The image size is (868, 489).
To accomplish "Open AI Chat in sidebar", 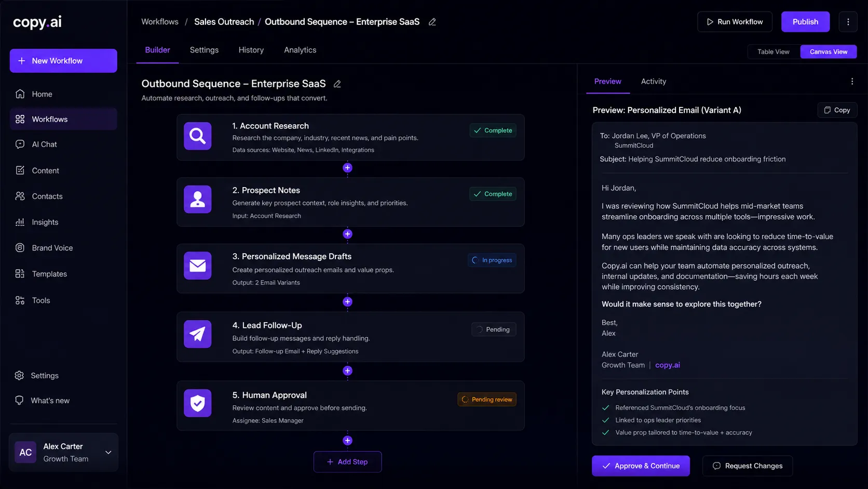I will pyautogui.click(x=63, y=144).
